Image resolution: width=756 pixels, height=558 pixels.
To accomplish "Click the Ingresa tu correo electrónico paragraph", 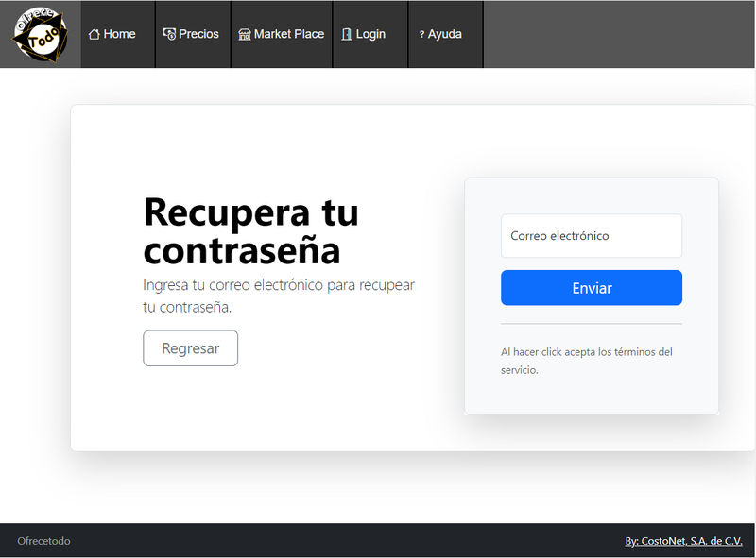I will tap(278, 296).
